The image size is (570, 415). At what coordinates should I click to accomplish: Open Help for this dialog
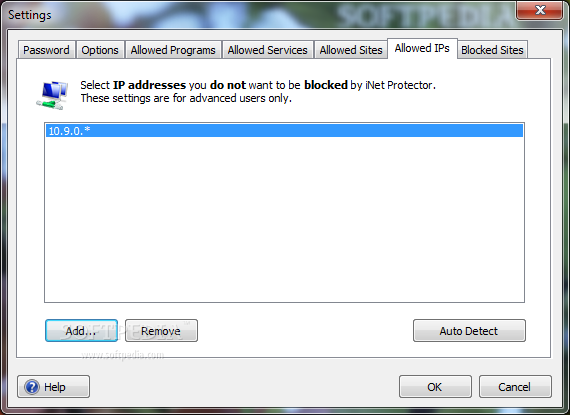tap(53, 387)
